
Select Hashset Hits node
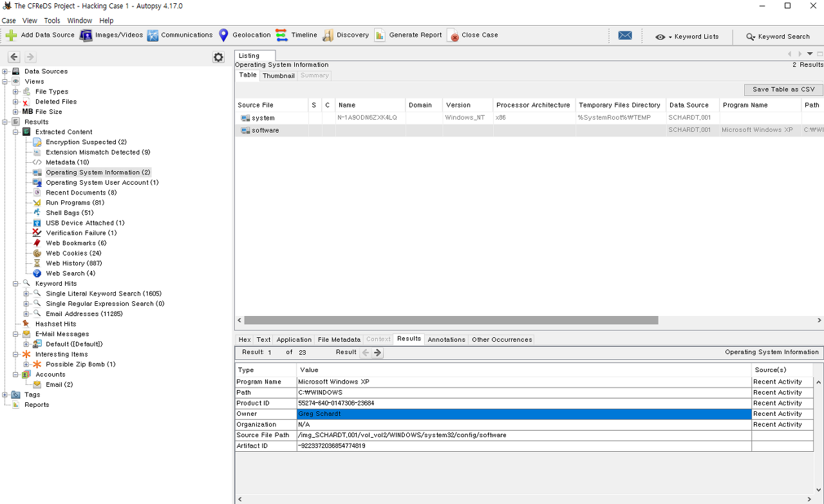coord(55,324)
